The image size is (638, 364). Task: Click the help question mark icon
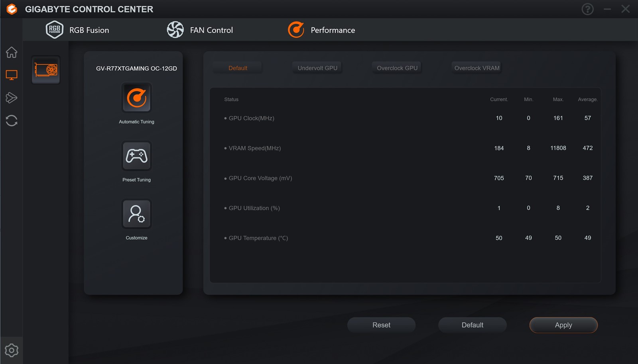(x=587, y=9)
